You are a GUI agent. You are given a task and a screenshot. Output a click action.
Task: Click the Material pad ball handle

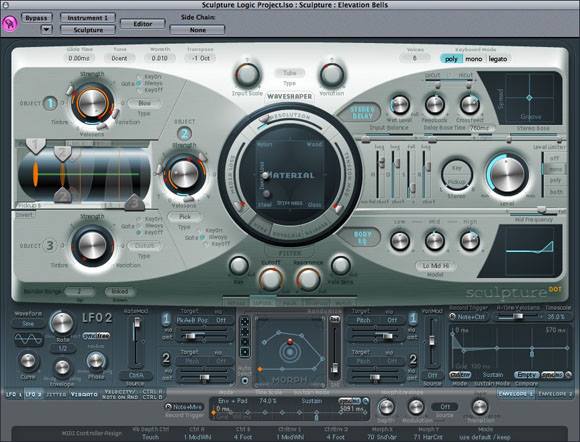[x=265, y=175]
